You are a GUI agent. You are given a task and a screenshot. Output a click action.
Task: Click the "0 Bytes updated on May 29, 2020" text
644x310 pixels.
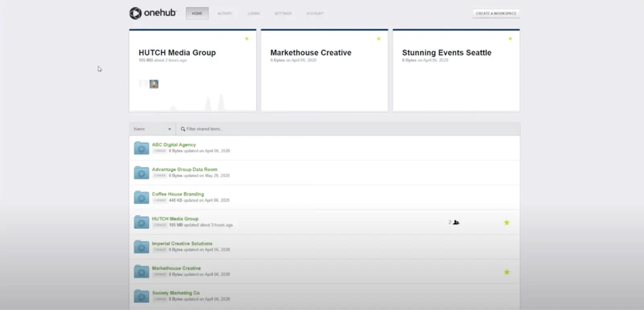[x=199, y=176]
